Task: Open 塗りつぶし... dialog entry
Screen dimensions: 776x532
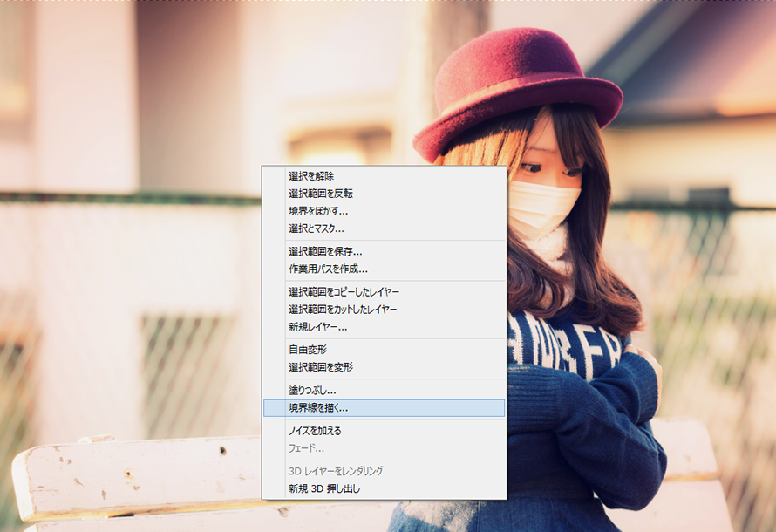Action: point(384,391)
